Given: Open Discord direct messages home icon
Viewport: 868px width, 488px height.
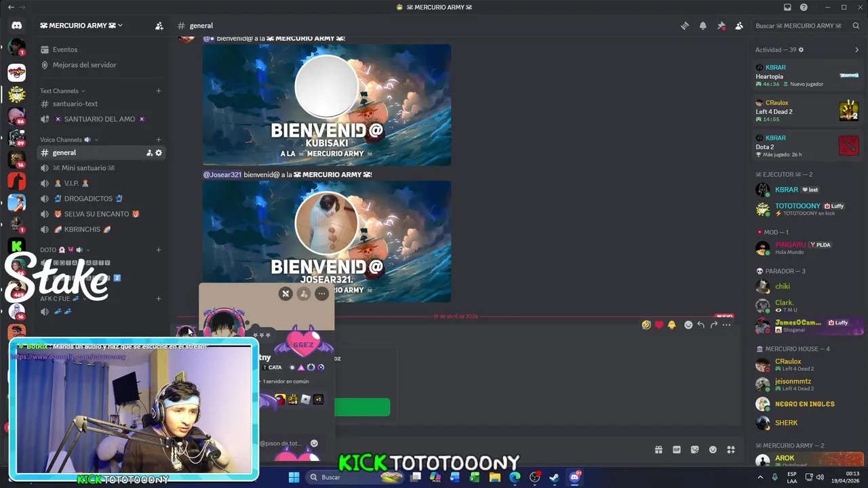Looking at the screenshot, I should 16,26.
